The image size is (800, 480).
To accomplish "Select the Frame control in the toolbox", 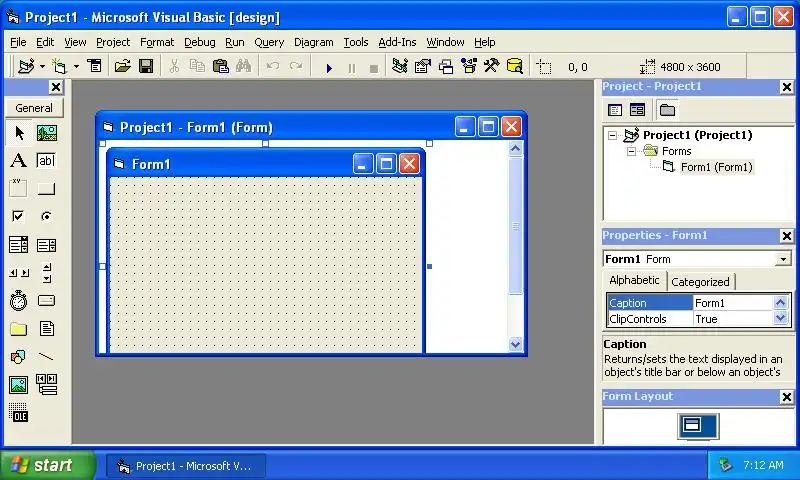I will (x=19, y=188).
